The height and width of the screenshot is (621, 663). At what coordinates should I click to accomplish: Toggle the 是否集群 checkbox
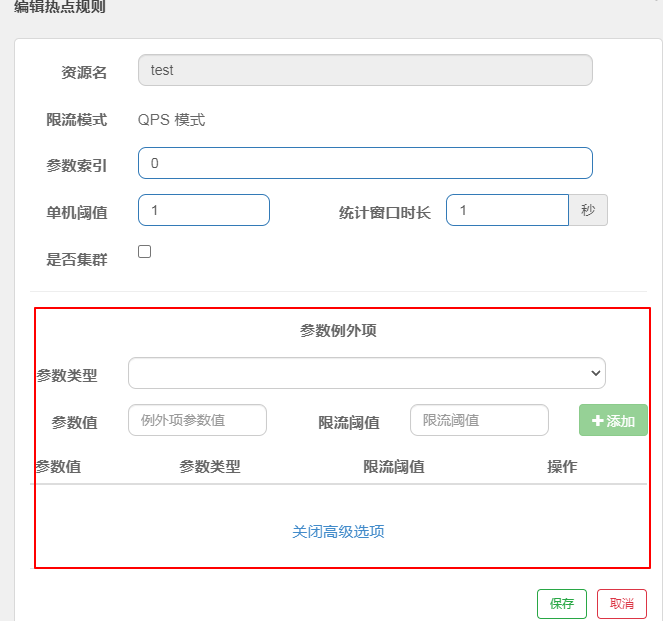coord(144,252)
